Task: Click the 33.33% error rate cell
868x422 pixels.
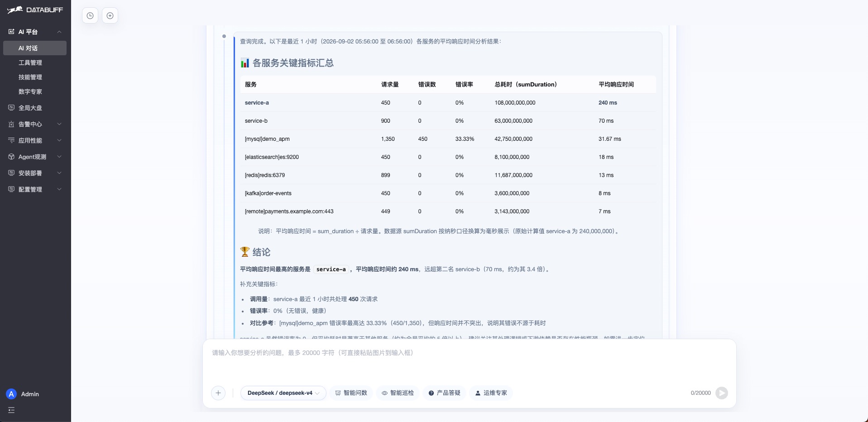Action: pos(465,139)
